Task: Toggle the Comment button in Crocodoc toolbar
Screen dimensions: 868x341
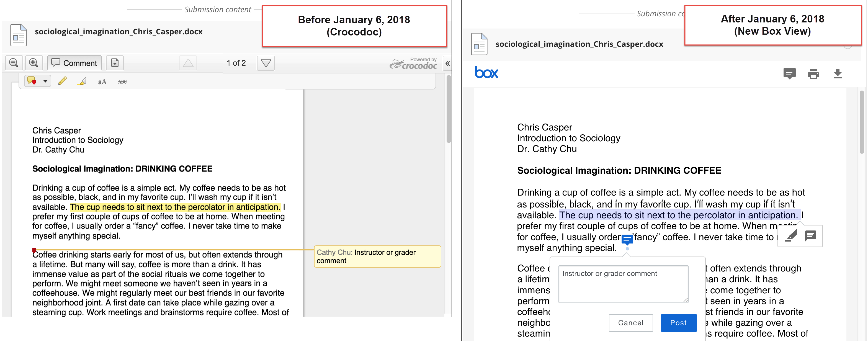Action: click(x=74, y=63)
